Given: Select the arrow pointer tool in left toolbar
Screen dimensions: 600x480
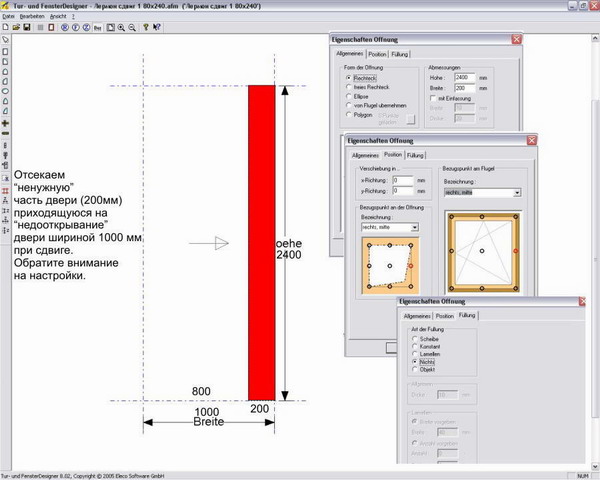Looking at the screenshot, I should pyautogui.click(x=6, y=41).
